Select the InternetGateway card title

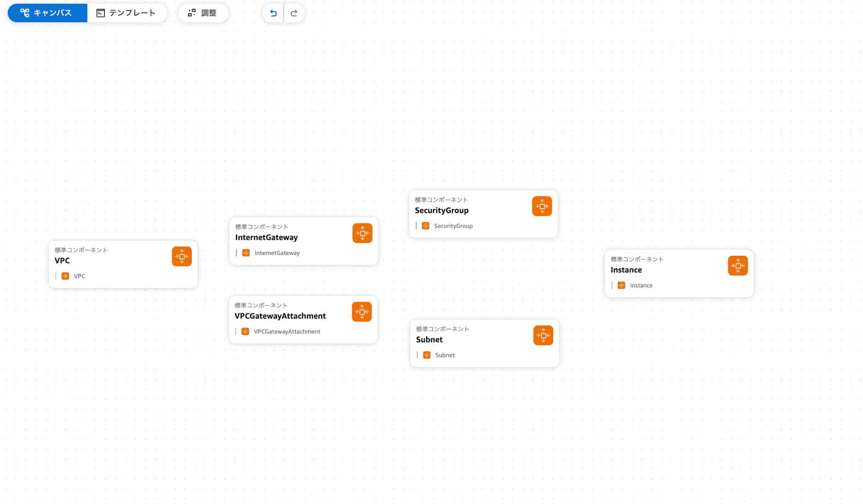[x=266, y=237]
